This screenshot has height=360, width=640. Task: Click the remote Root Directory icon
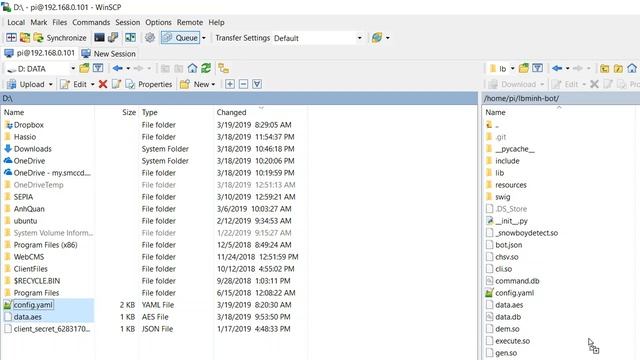coord(618,69)
